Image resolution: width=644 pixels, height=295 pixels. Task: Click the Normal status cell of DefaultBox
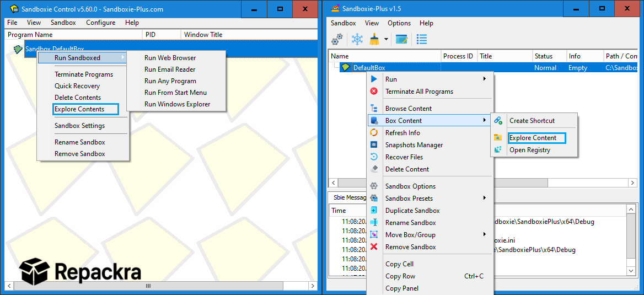(x=545, y=68)
